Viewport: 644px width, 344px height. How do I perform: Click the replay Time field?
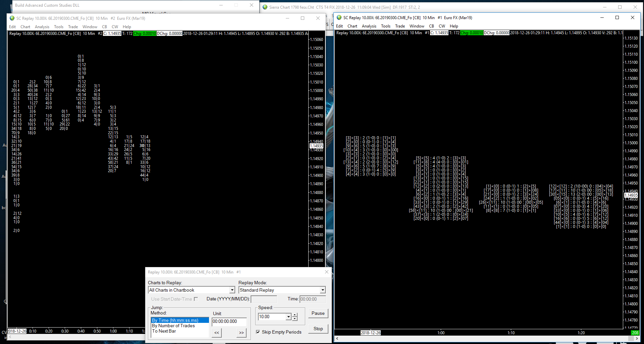click(x=313, y=299)
